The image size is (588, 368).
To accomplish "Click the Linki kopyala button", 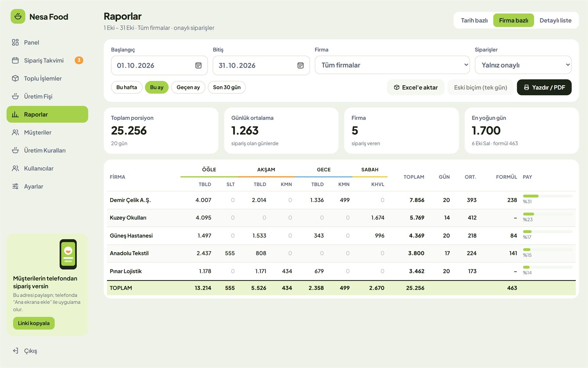I will coord(34,323).
